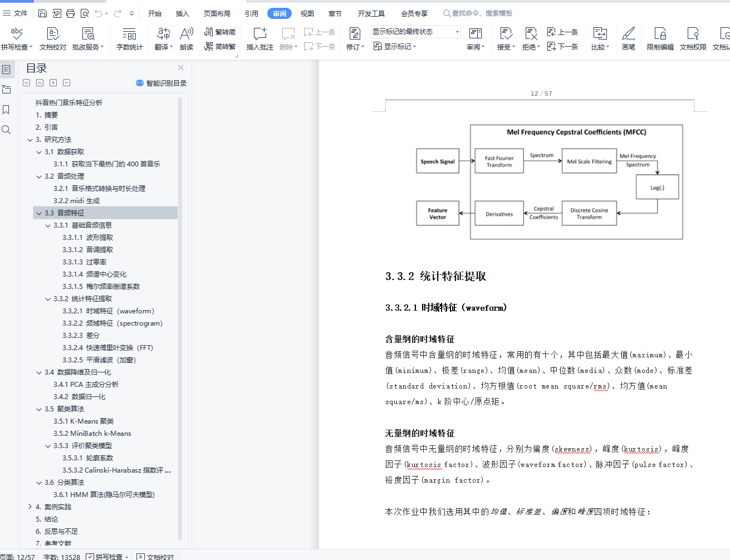Select the ink pen tool
Viewport: 730px width, 560px height.
coord(629,39)
